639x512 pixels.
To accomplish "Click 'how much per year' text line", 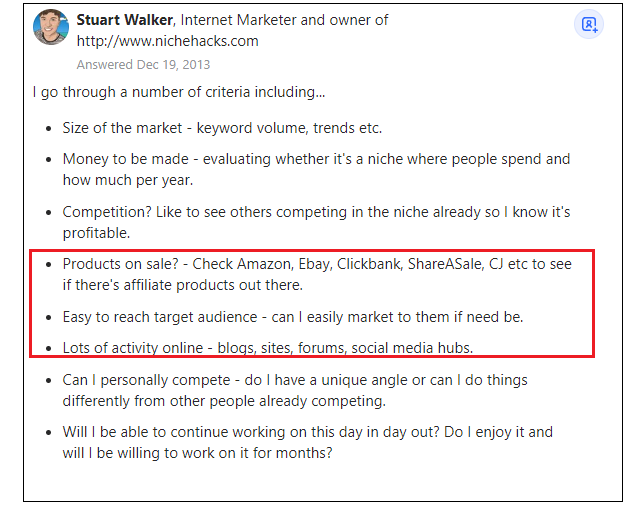I will [128, 180].
